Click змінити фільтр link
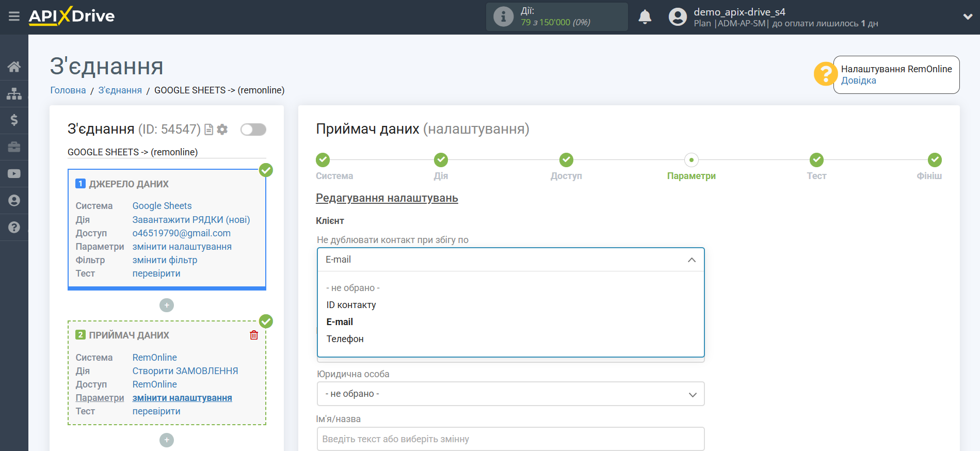Screen dimensions: 980x451 pos(165,260)
